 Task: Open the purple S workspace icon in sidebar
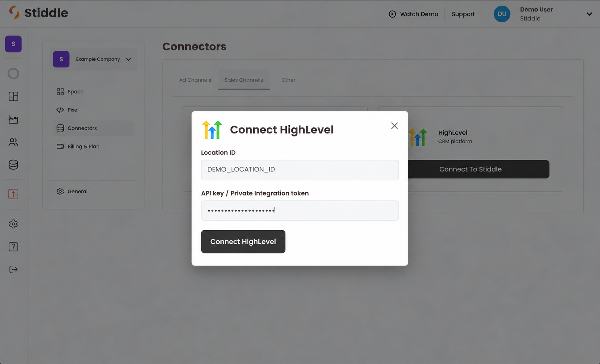13,44
